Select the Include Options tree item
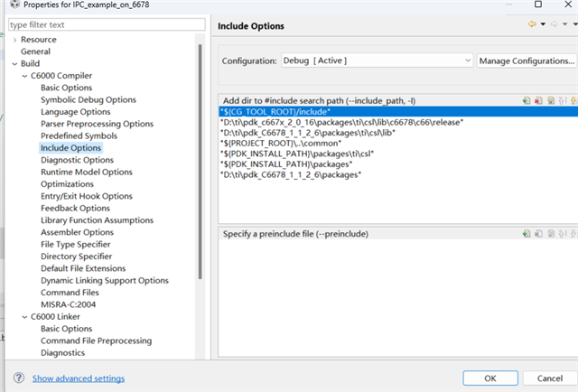The image size is (578, 392). point(70,147)
